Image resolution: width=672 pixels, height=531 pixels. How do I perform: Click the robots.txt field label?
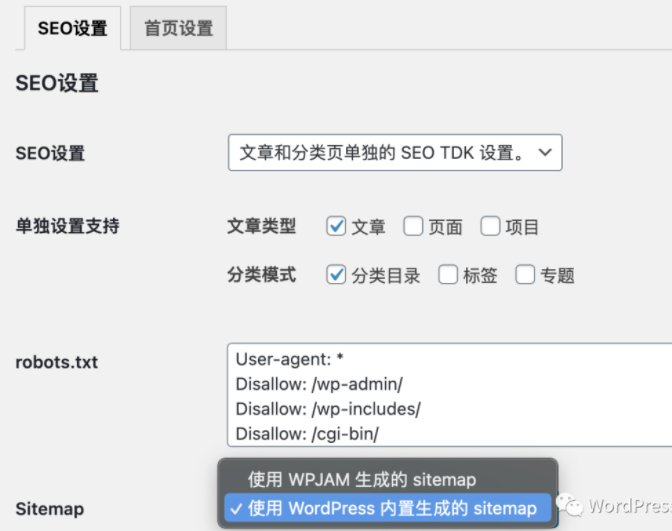click(x=57, y=362)
